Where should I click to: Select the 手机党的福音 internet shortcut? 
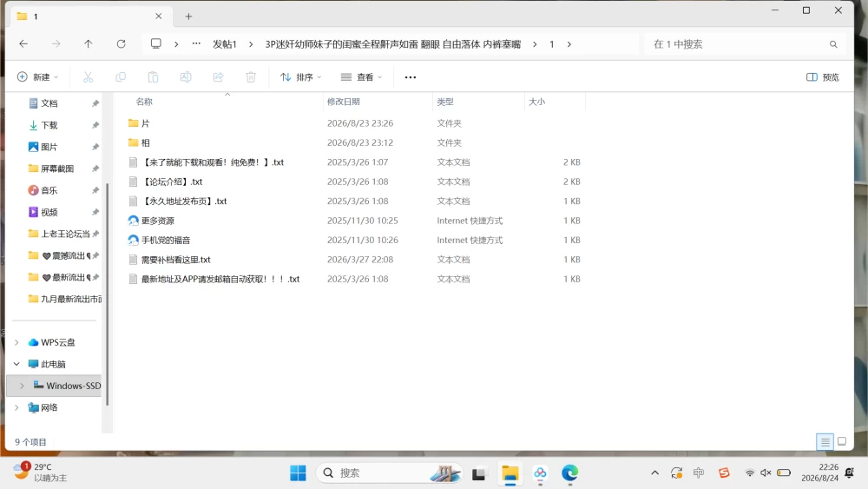(x=166, y=240)
